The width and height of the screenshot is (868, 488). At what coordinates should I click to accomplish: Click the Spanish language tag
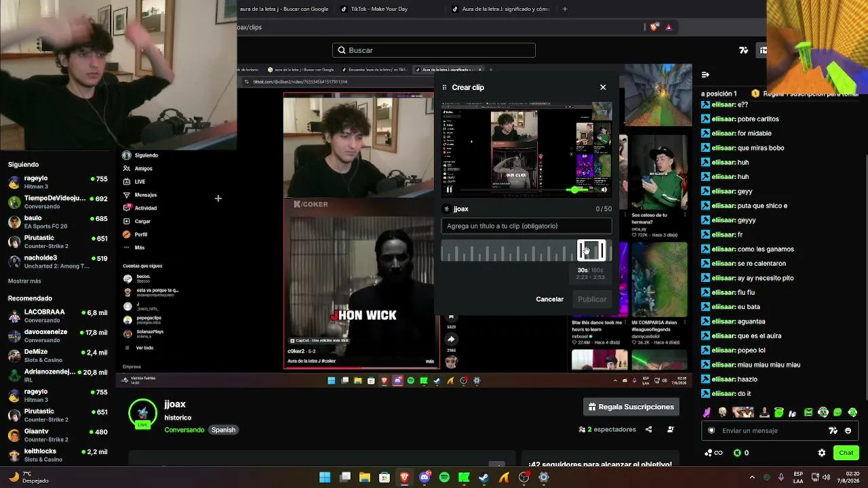223,430
